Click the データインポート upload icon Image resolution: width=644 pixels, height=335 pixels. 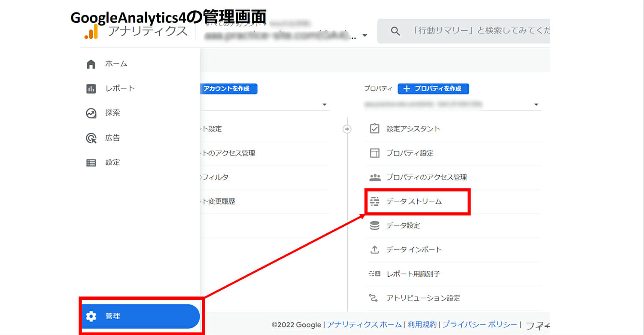[x=375, y=250]
